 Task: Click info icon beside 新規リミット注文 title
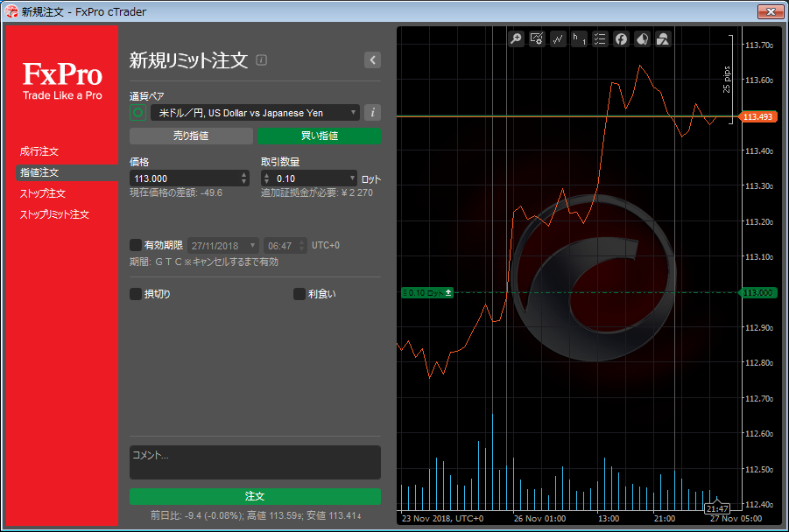[261, 59]
